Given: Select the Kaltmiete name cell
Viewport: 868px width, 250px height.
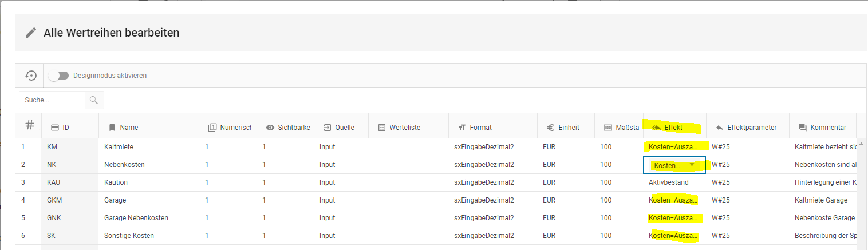Looking at the screenshot, I should [x=119, y=147].
